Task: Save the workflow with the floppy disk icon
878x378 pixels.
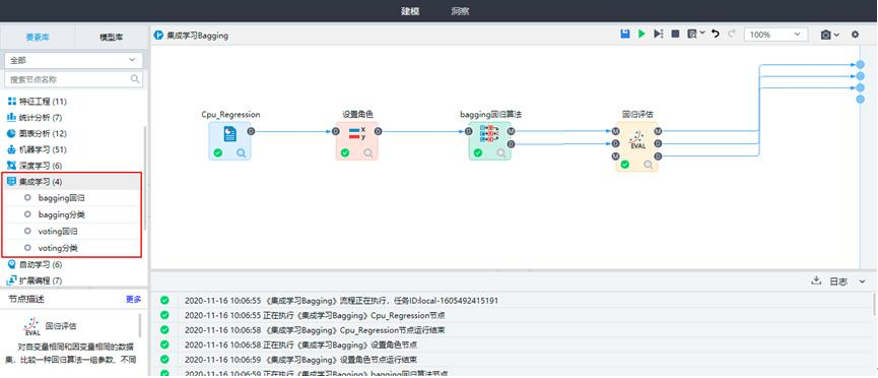Action: coord(625,34)
